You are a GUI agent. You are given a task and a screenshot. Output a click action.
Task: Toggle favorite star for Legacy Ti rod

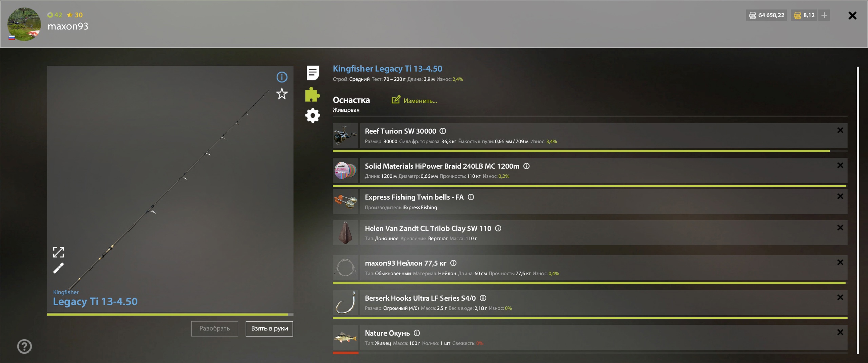[282, 94]
